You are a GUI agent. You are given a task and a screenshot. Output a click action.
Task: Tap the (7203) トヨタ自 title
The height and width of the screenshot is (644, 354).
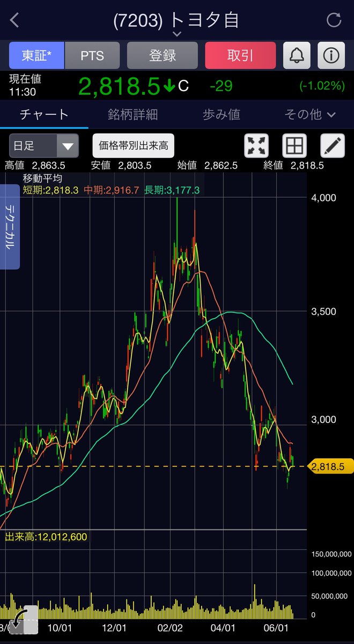pos(176,20)
